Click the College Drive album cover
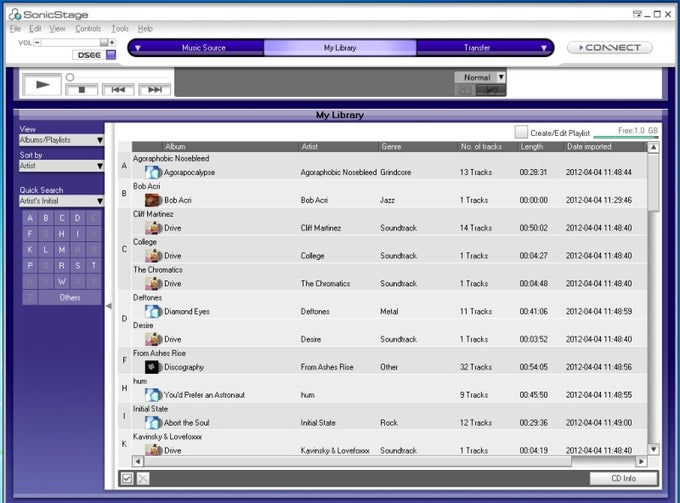680x503 pixels. point(153,255)
